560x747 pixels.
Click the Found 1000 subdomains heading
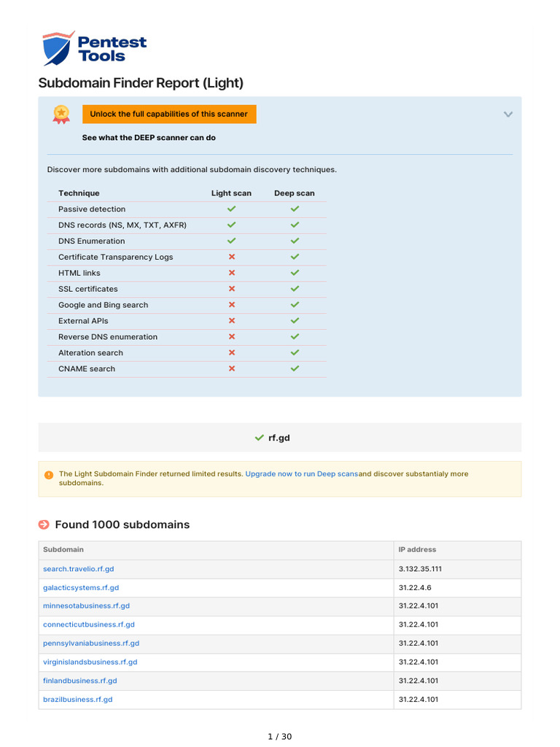coord(122,525)
